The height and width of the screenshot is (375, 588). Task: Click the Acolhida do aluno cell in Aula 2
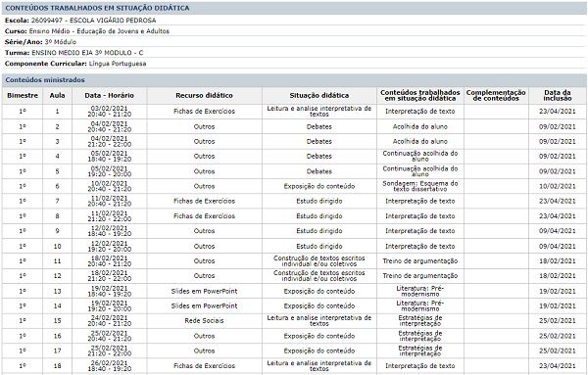coord(420,126)
